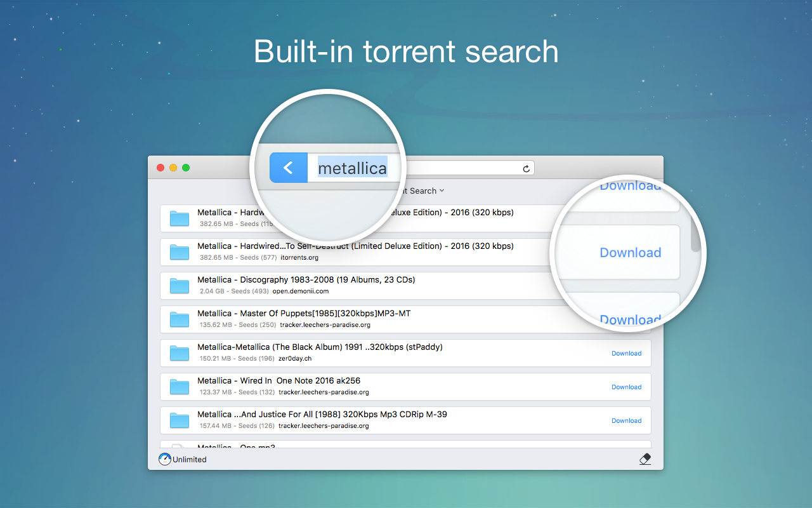Select Metallica-Metallica (The Black Album) title
Viewport: 812px width, 508px height.
(x=320, y=347)
